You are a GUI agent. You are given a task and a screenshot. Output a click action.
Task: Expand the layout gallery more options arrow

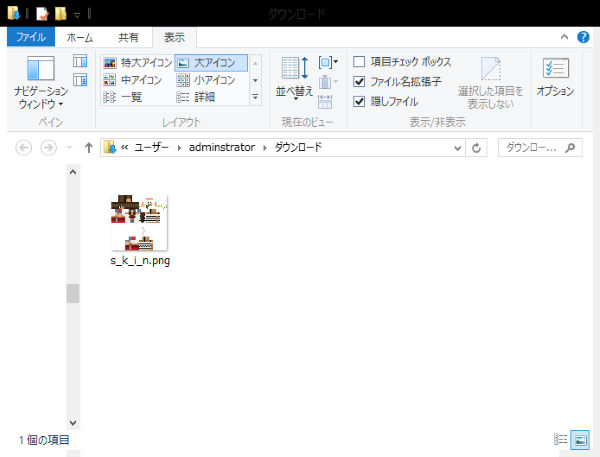tap(255, 97)
